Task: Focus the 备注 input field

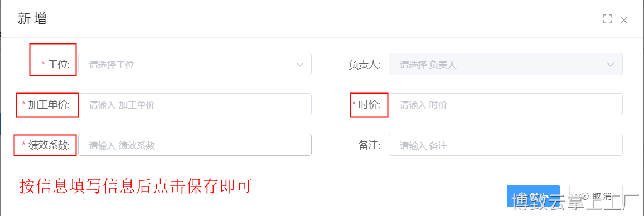Action: tap(506, 145)
